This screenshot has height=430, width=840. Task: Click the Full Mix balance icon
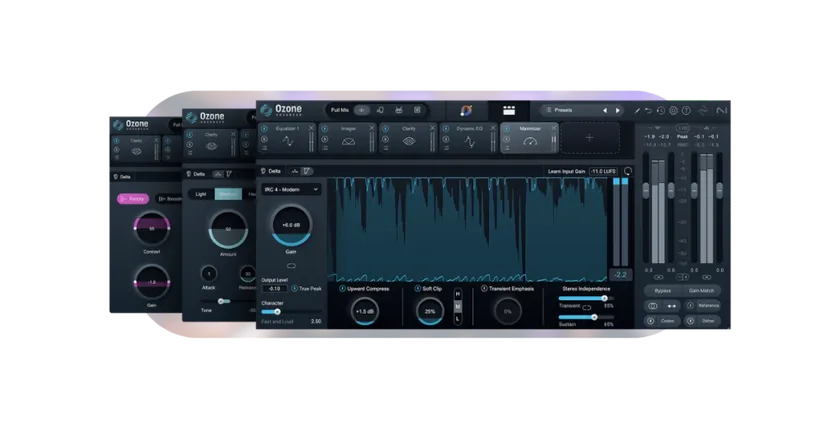362,110
